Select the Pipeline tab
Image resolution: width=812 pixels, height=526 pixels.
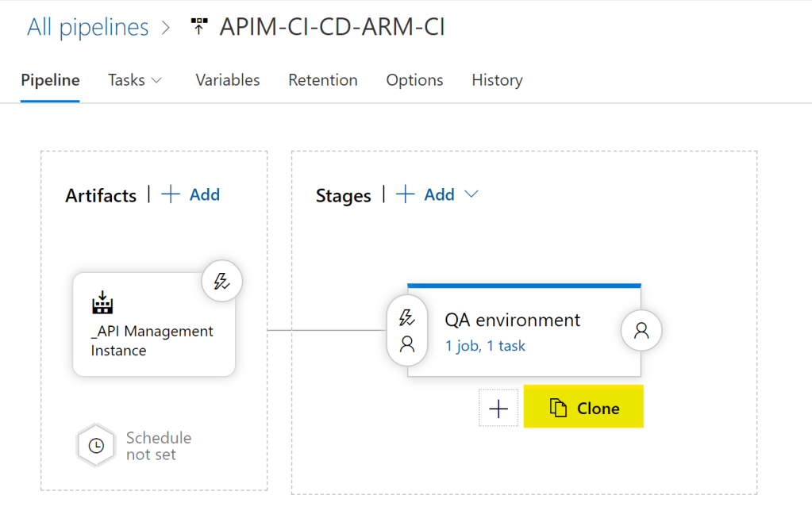coord(50,80)
